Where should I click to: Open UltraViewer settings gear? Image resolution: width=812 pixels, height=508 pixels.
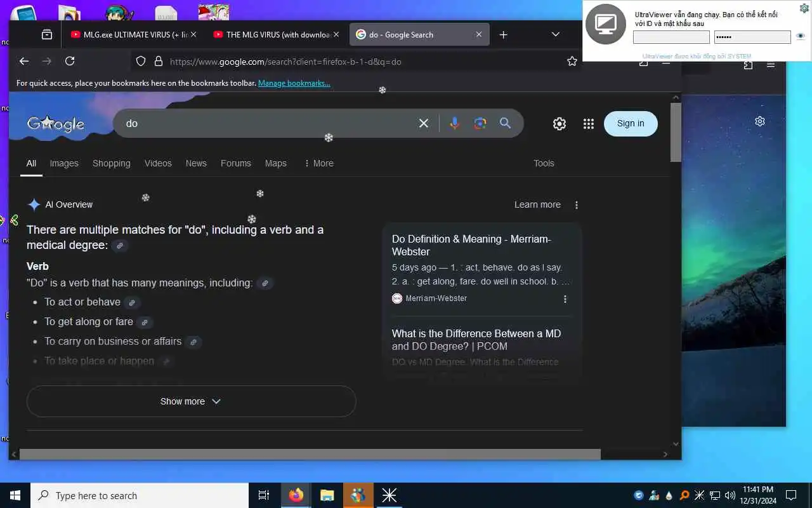click(804, 8)
